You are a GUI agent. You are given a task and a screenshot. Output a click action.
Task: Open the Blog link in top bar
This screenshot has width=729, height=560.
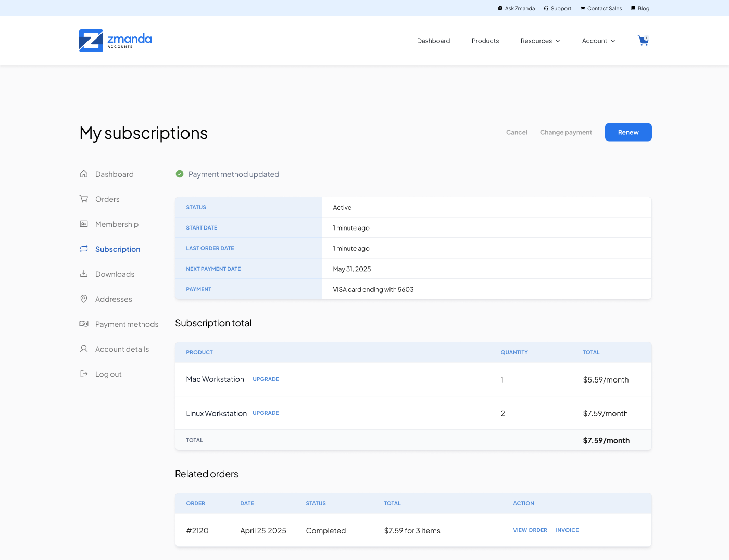644,8
